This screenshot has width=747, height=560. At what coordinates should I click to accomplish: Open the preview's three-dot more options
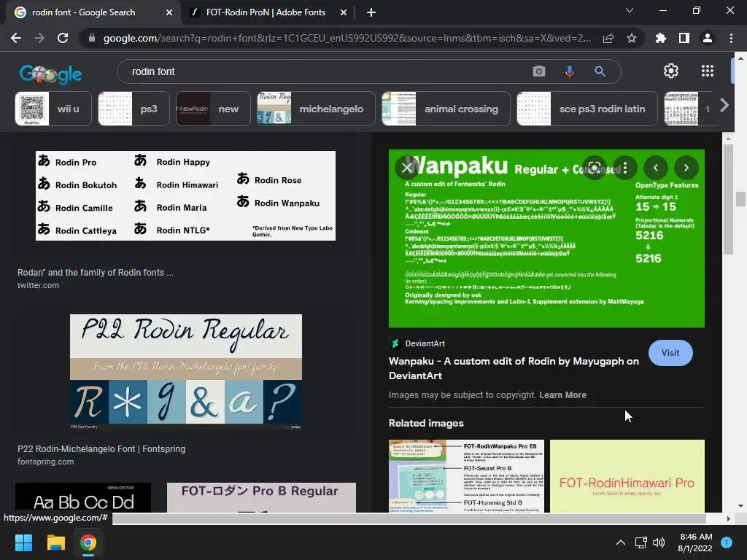625,168
